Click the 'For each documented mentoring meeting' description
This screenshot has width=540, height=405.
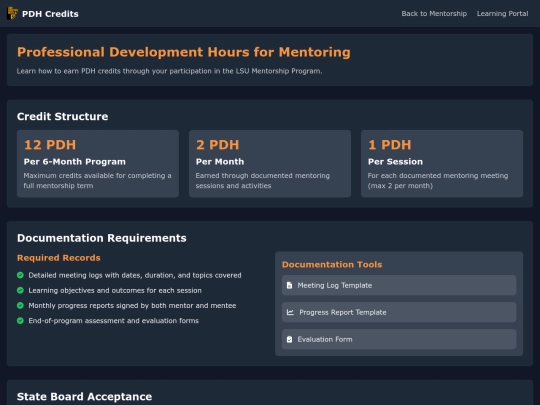pyautogui.click(x=438, y=180)
